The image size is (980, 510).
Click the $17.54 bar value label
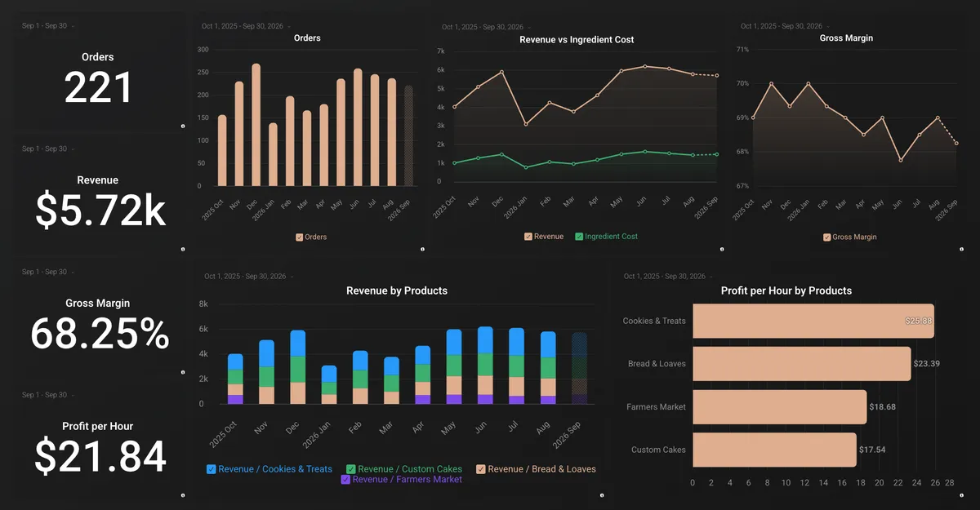(873, 450)
